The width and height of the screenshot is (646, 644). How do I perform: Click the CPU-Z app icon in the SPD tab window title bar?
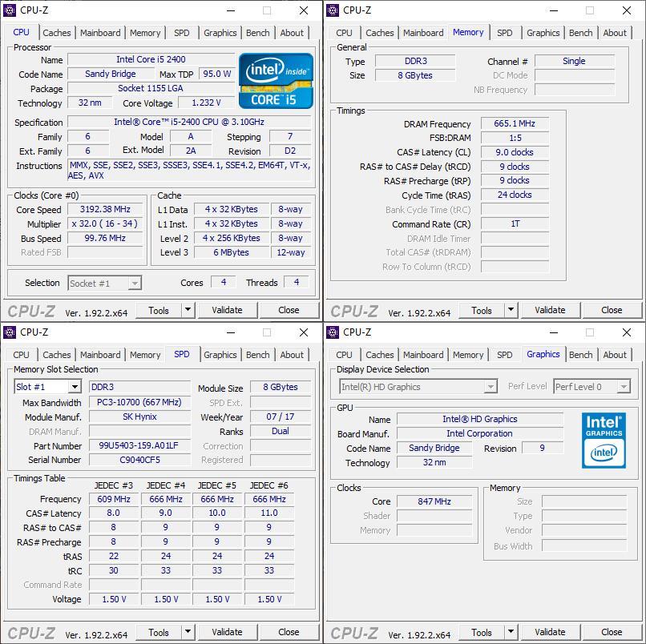pyautogui.click(x=10, y=332)
